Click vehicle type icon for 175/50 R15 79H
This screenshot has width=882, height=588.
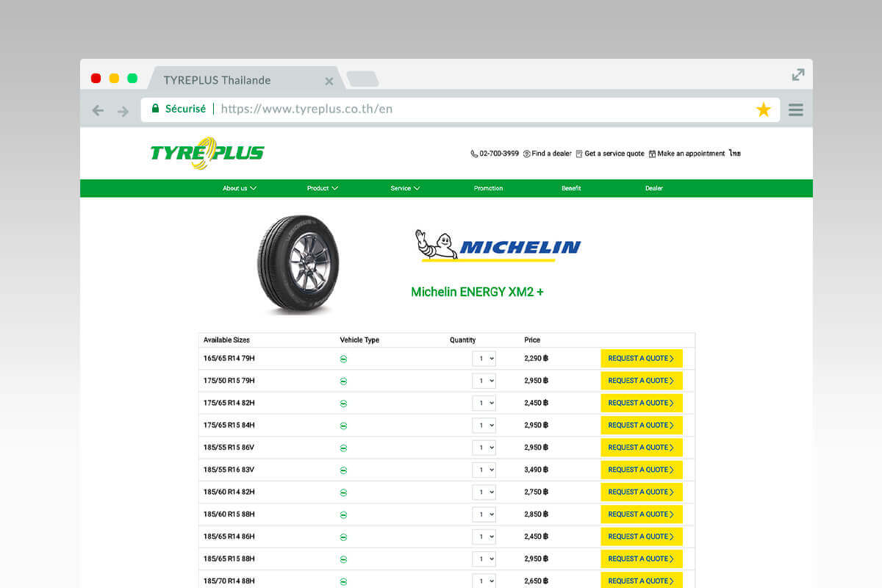pyautogui.click(x=343, y=381)
